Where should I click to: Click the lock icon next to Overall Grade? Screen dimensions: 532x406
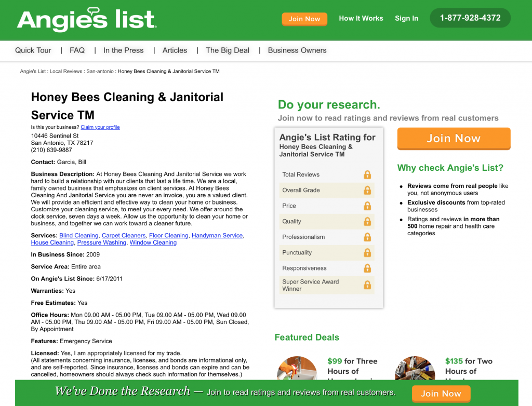coord(367,191)
